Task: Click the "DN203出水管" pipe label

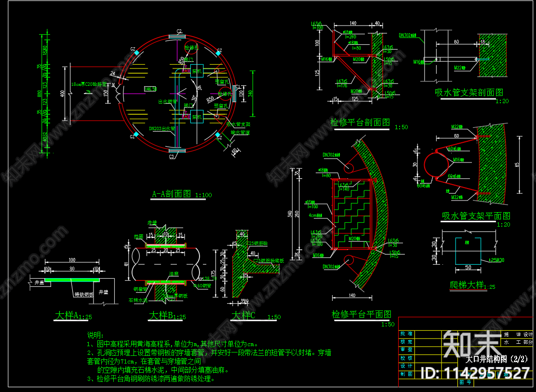Action: pos(162,129)
